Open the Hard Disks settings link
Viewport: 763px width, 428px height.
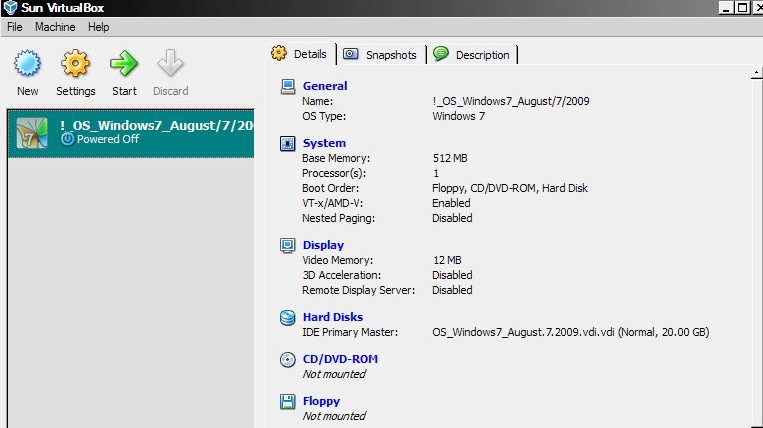333,317
